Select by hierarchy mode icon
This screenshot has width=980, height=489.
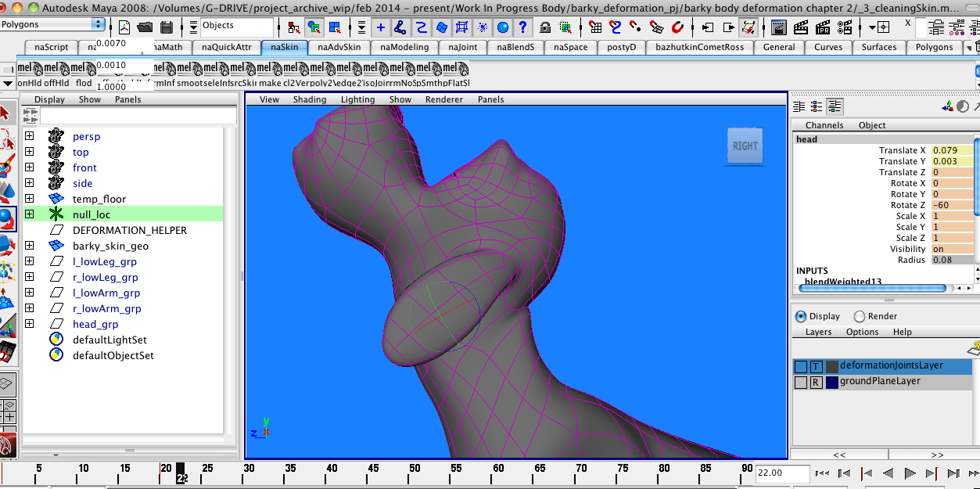[x=294, y=27]
